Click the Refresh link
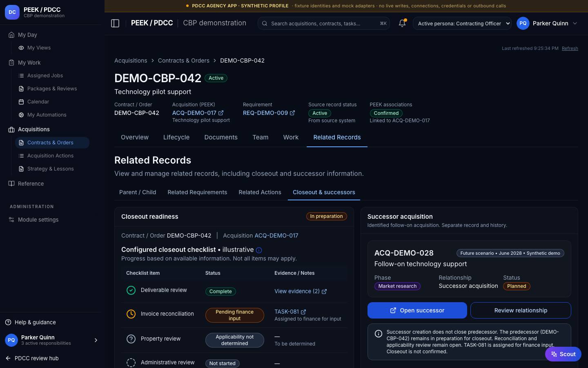 [x=570, y=48]
